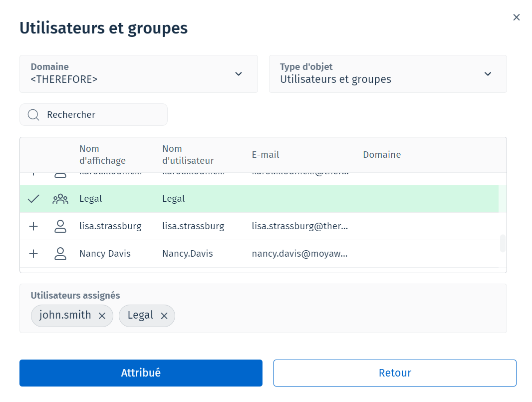
Task: Deselect the Legal group checkmark
Action: [33, 199]
